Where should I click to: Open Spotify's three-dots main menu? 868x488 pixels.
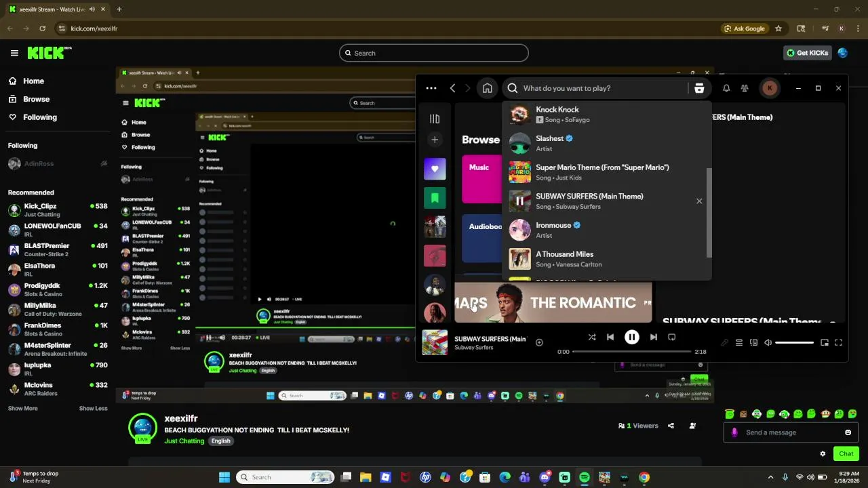431,88
